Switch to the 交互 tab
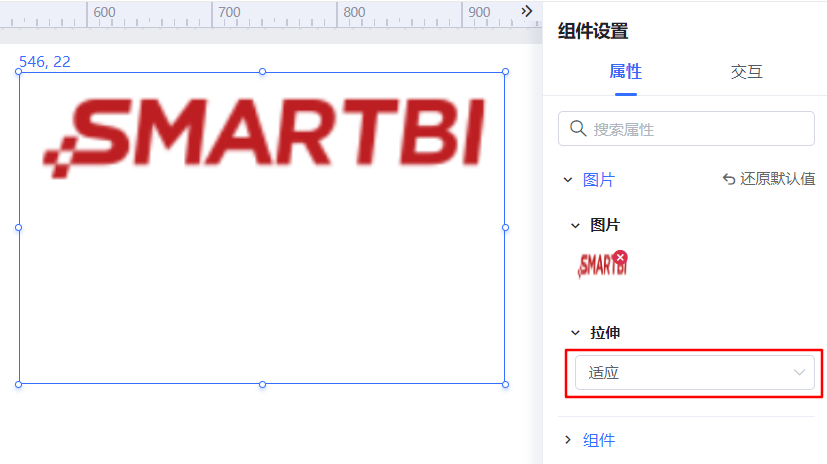This screenshot has width=827, height=464. [x=746, y=72]
